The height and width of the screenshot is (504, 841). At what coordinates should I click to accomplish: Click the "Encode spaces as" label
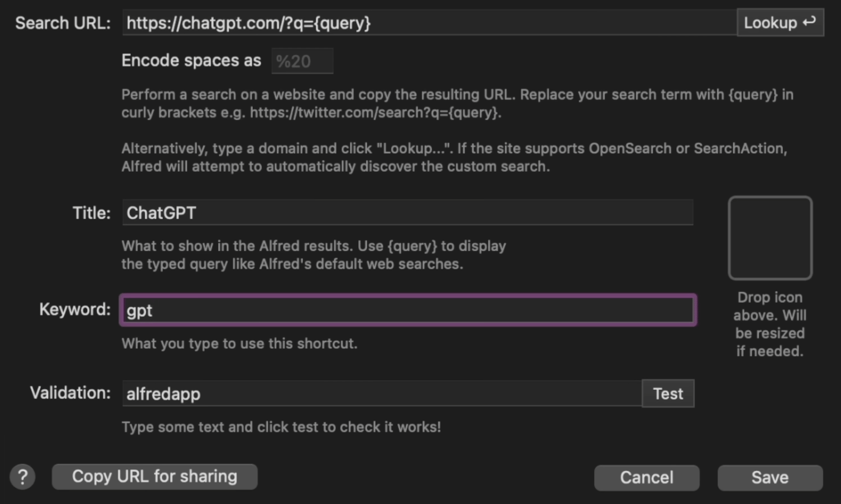point(191,61)
